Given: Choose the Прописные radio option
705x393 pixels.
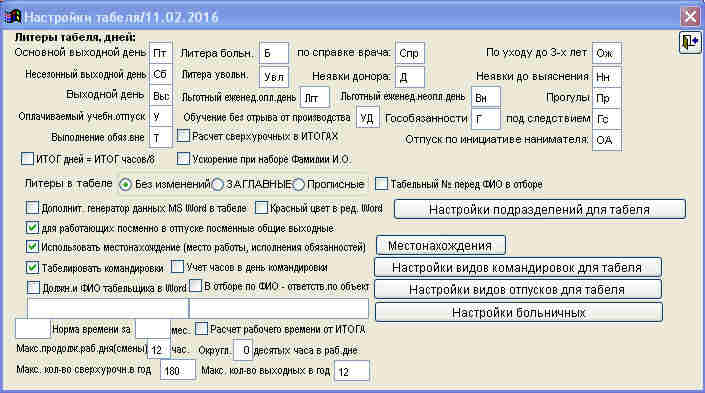Looking at the screenshot, I should tap(299, 184).
